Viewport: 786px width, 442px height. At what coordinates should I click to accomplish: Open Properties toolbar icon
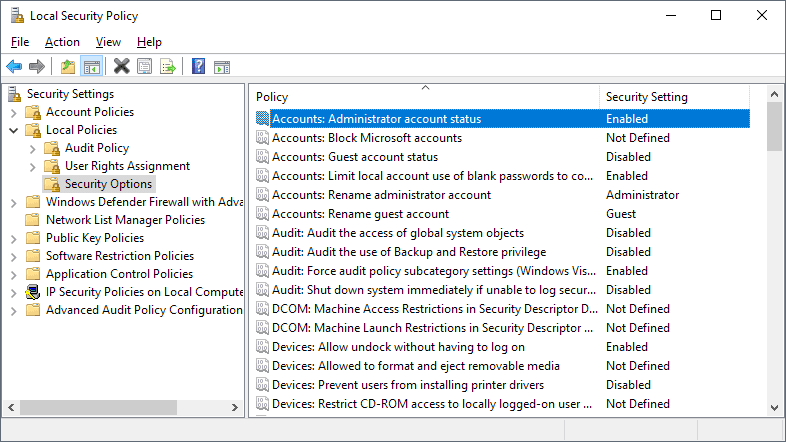(x=144, y=66)
